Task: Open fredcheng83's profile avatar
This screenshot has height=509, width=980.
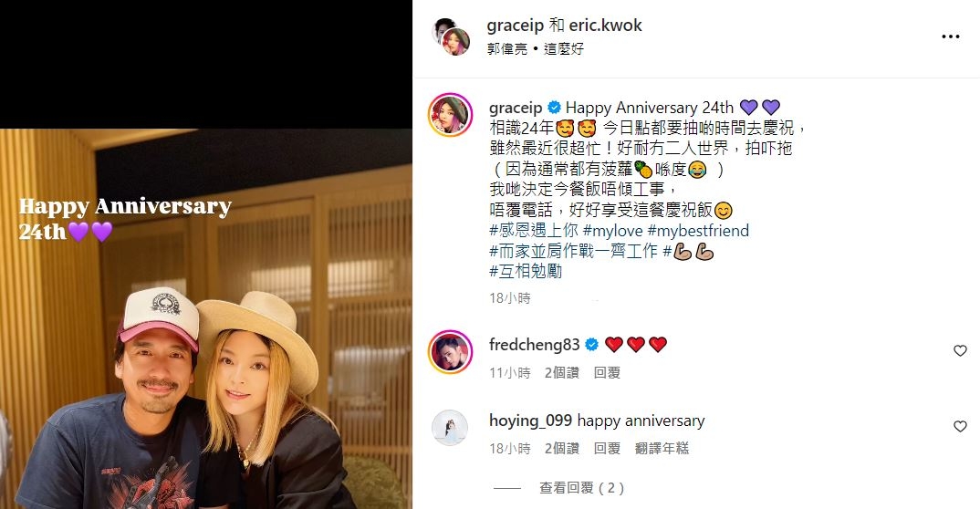Action: pyautogui.click(x=450, y=351)
